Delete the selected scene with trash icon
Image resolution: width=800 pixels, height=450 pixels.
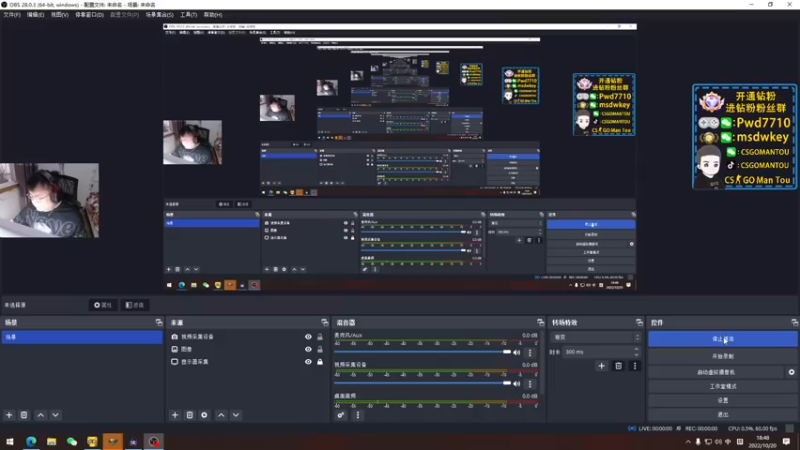point(24,415)
